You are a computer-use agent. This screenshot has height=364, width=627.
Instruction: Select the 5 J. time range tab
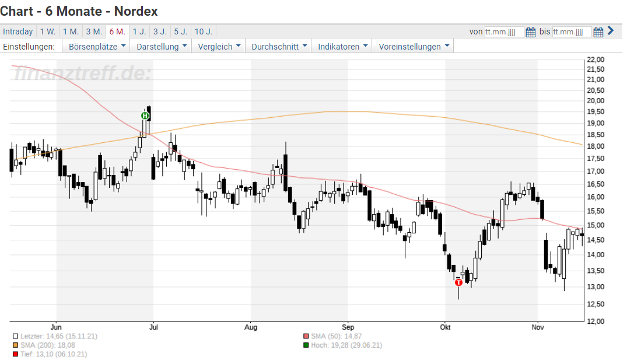coord(181,32)
